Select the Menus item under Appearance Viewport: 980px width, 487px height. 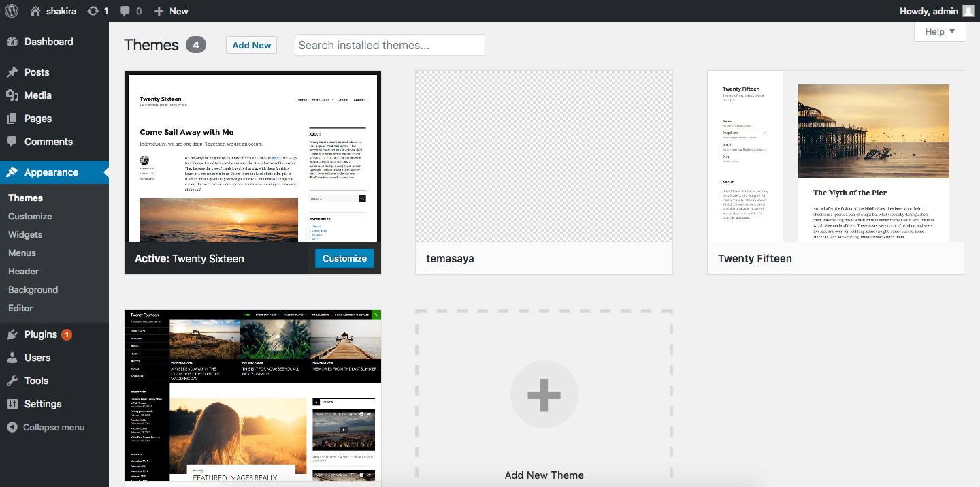coord(22,253)
